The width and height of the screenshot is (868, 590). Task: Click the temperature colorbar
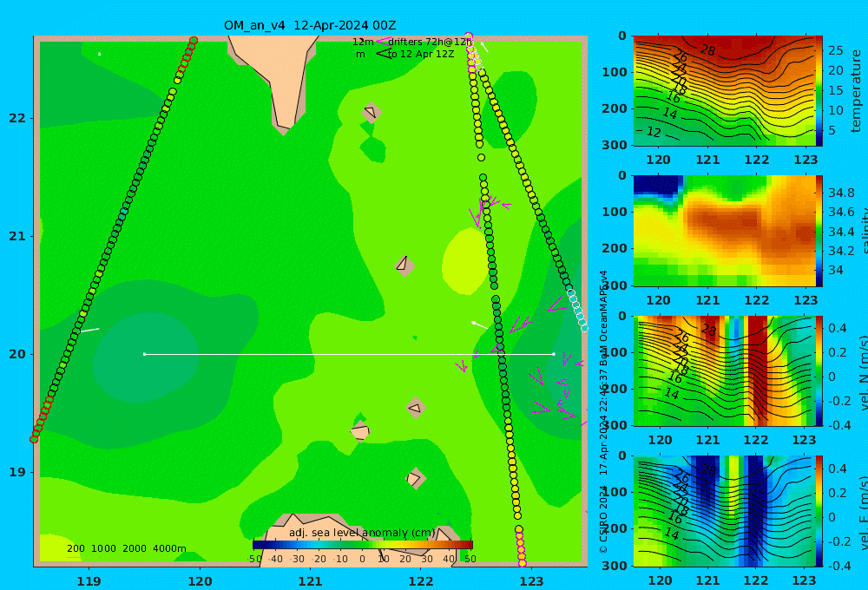pyautogui.click(x=819, y=91)
